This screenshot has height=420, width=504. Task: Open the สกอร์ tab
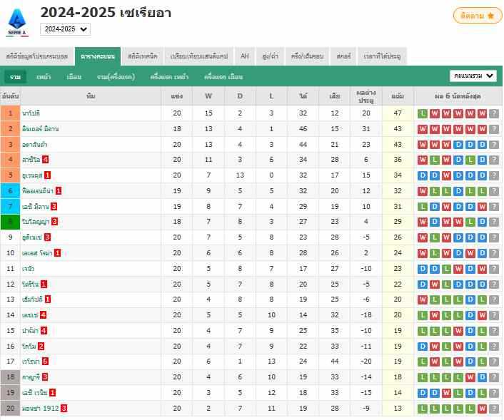coord(343,56)
